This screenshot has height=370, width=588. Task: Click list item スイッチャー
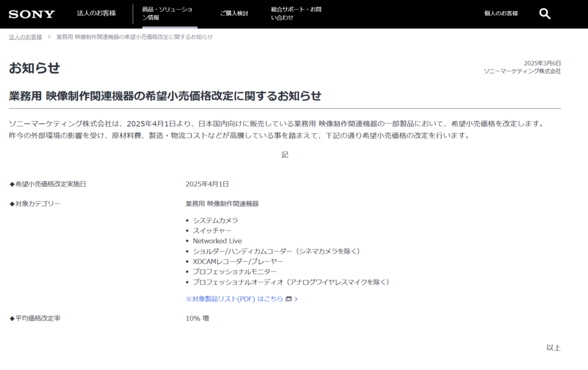tap(212, 231)
